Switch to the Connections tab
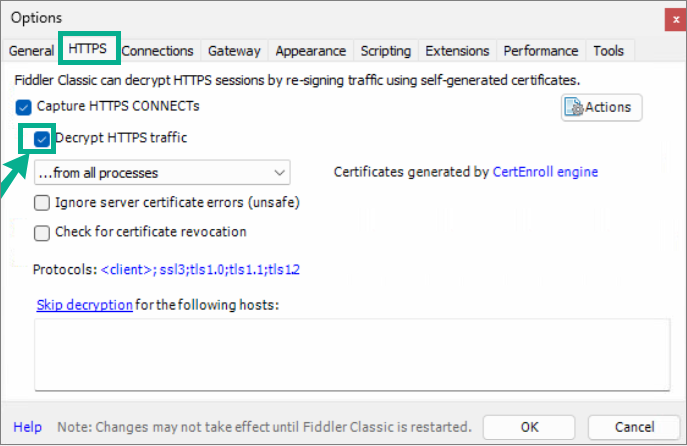 tap(157, 51)
